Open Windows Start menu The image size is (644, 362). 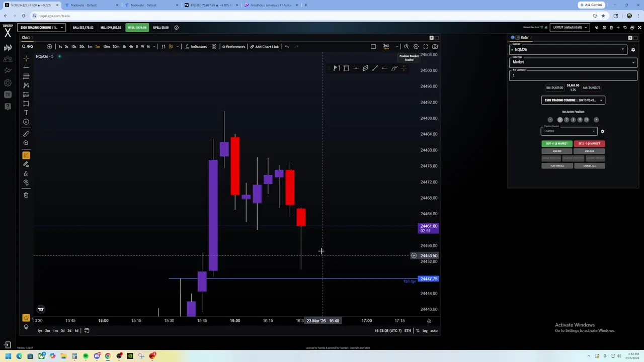[8, 356]
